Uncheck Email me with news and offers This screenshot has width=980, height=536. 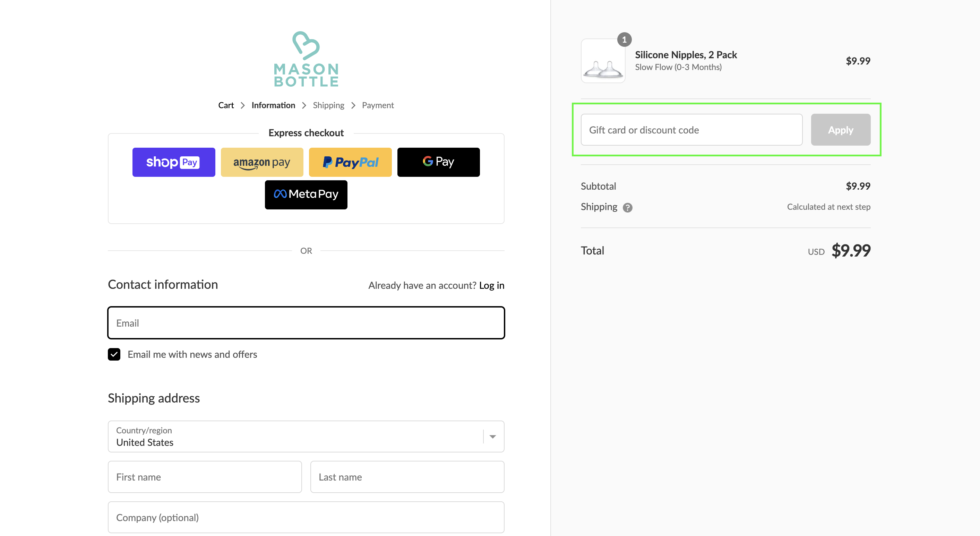(x=114, y=354)
